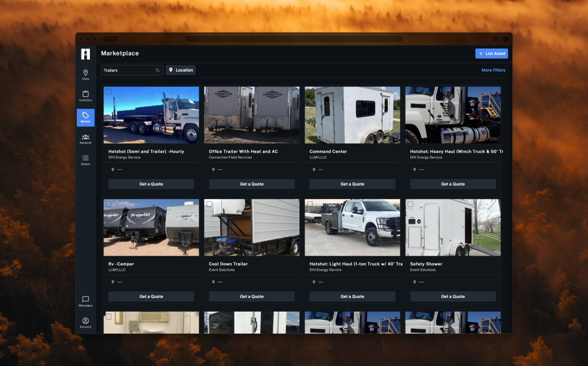Click location pin under Command Center card
Viewport: 588px width, 366px height.
(x=314, y=169)
